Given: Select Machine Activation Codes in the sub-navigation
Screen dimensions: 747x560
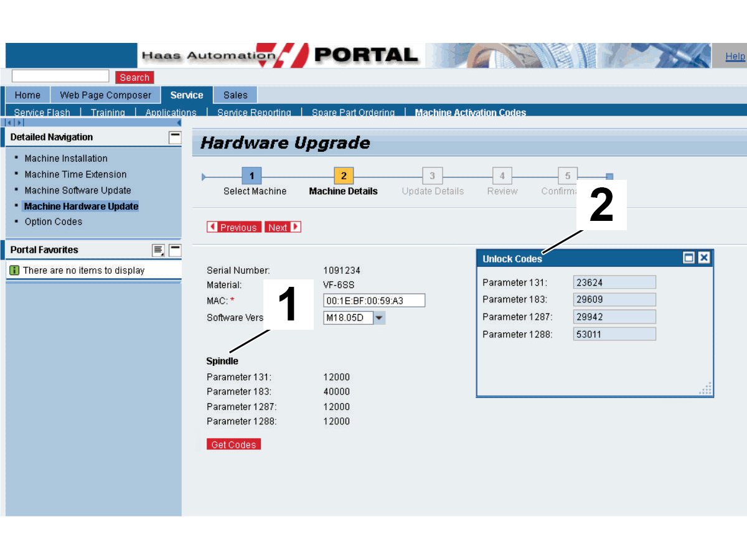Looking at the screenshot, I should (471, 113).
